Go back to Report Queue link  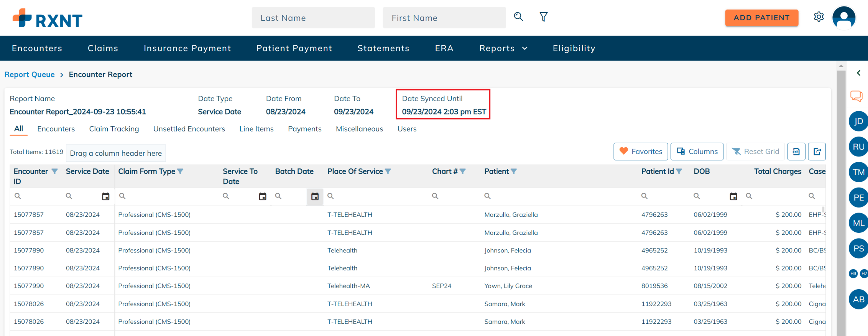pos(30,74)
